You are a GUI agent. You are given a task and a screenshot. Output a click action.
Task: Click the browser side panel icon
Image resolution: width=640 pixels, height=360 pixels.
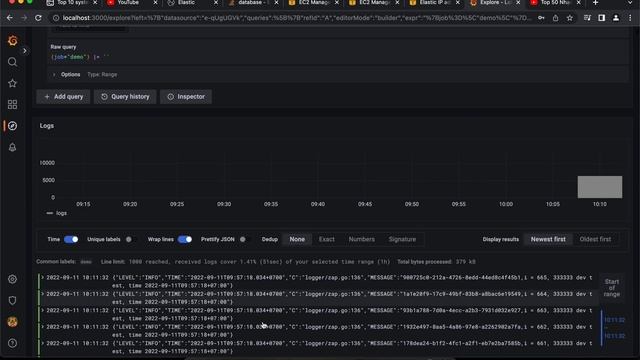tap(602, 18)
